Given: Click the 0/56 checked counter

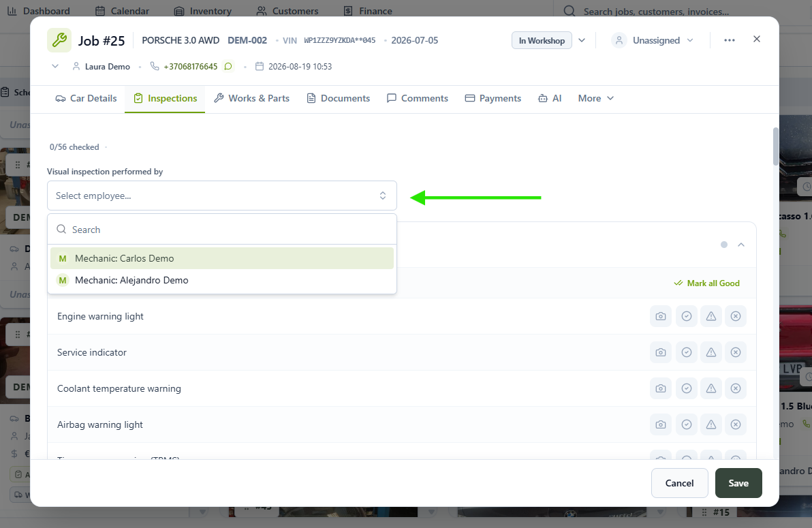Looking at the screenshot, I should point(74,147).
